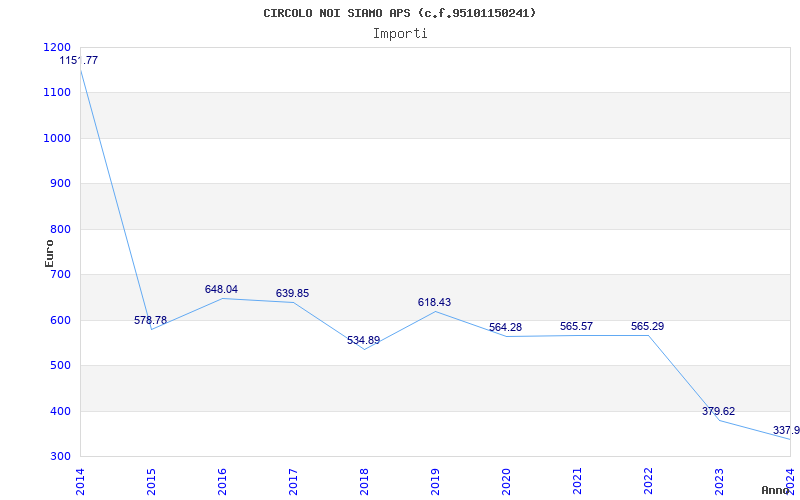Screen dimensions: 800x500
Task: Select the 639.85 data label
Action: (x=292, y=293)
